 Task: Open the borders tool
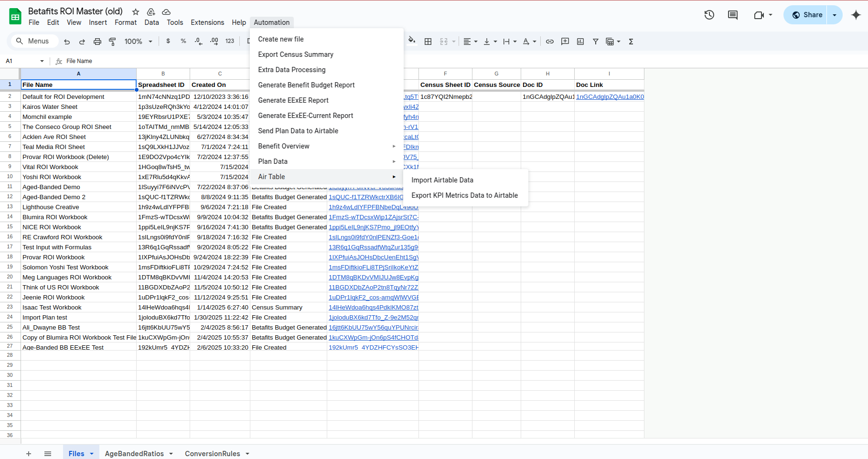pos(428,42)
